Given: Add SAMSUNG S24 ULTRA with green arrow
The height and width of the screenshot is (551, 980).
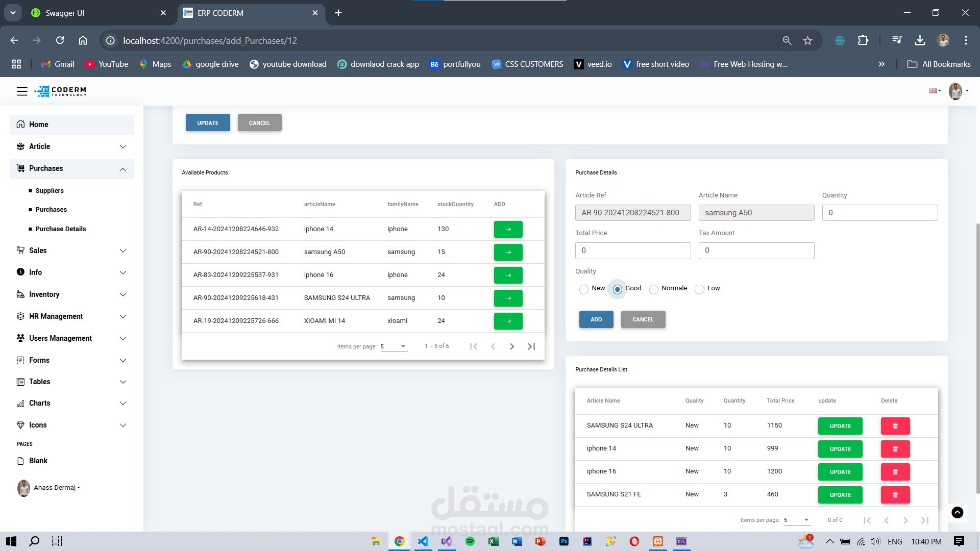Looking at the screenshot, I should [508, 298].
